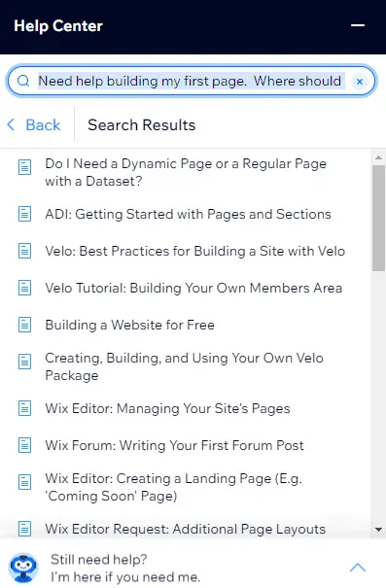Click the chatbot avatar icon
This screenshot has width=386, height=588.
[23, 567]
